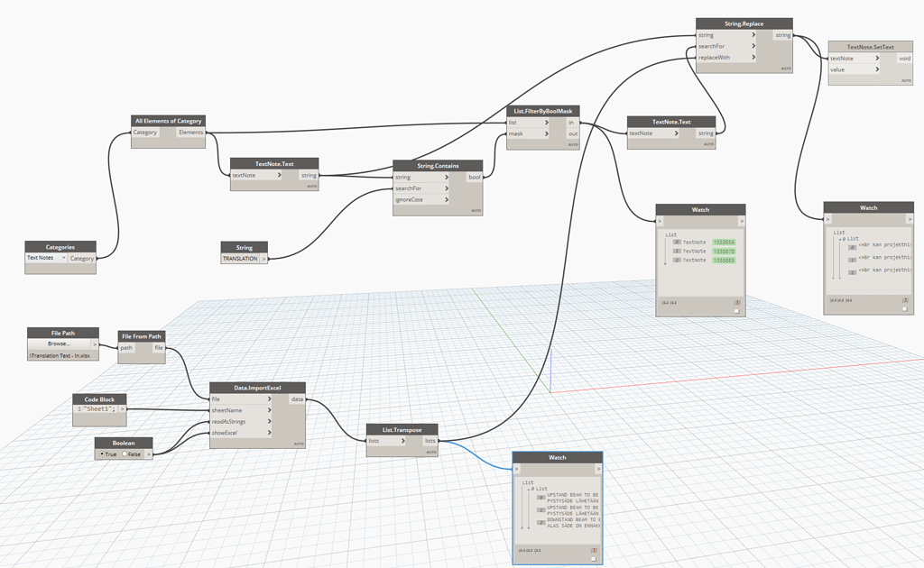Screen dimensions: 924x568
Task: Toggle the preview checkbox on the selected Watch node
Action: [x=594, y=558]
